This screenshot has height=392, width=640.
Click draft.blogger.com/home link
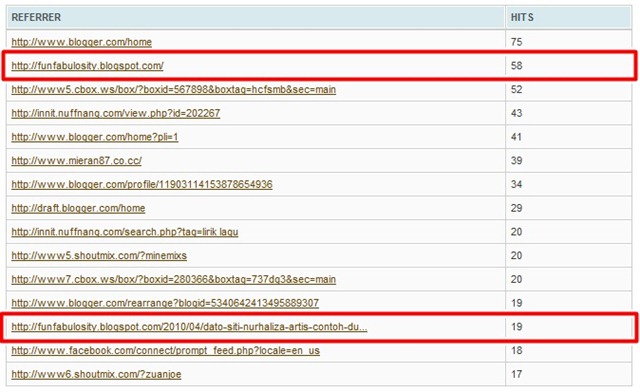(x=78, y=208)
